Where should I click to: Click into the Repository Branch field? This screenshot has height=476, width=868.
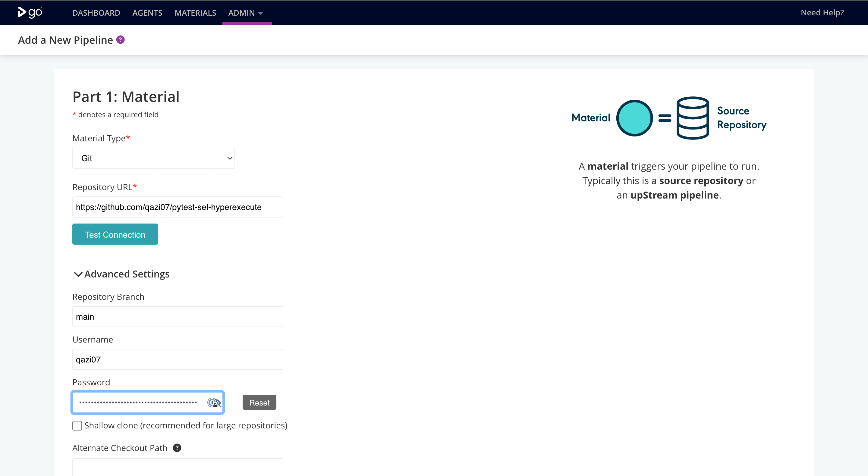[x=178, y=316]
